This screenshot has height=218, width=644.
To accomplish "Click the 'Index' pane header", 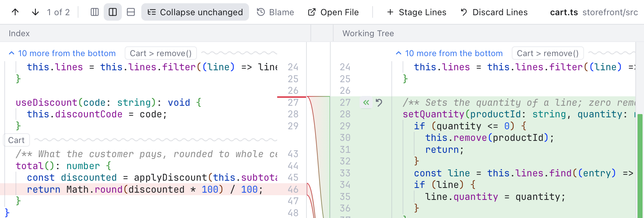I will (x=19, y=33).
